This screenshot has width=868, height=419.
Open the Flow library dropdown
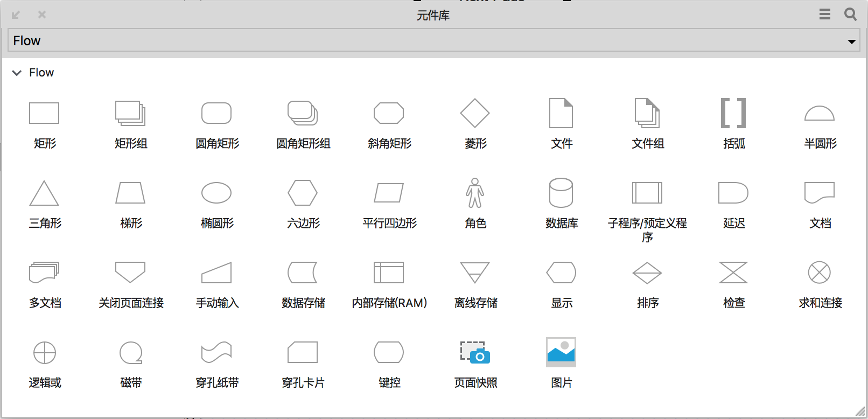(433, 40)
